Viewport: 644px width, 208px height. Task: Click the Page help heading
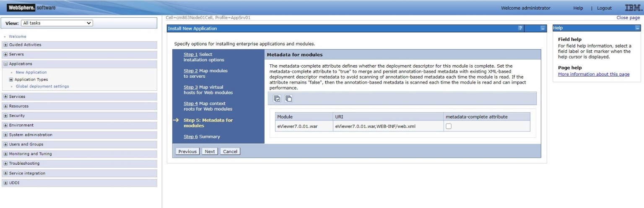point(570,68)
